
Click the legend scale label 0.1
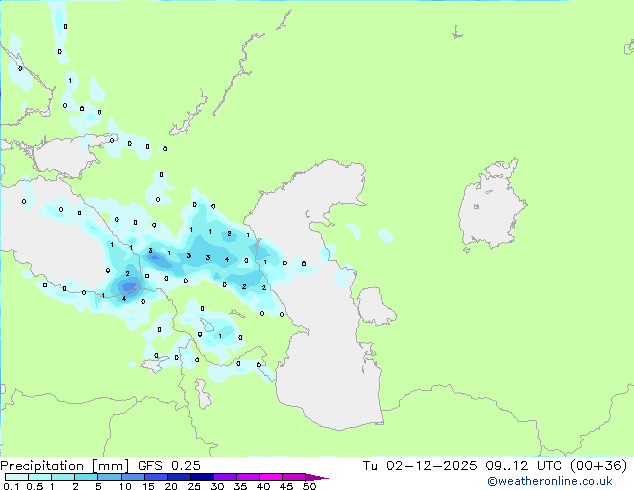click(11, 486)
